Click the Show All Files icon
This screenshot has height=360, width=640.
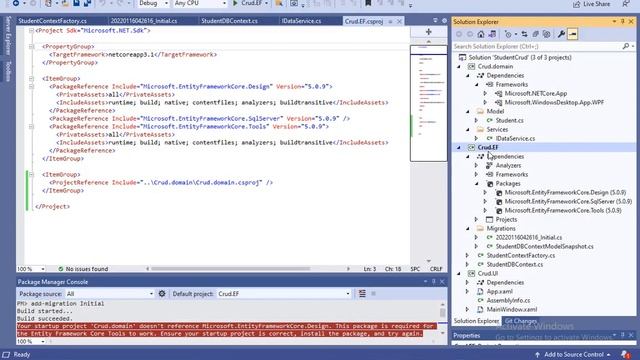[x=547, y=34]
